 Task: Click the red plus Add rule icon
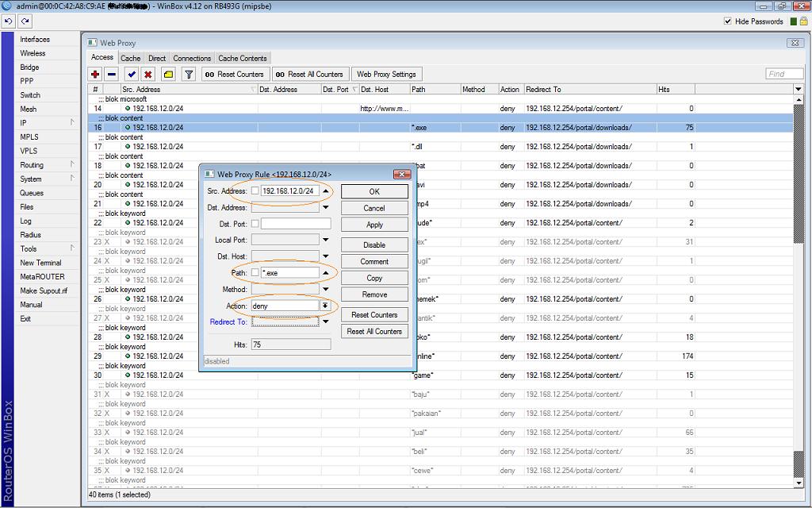pos(96,74)
